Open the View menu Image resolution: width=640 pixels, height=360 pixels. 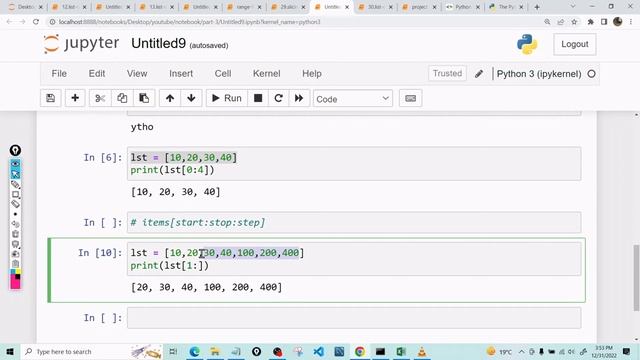(137, 73)
